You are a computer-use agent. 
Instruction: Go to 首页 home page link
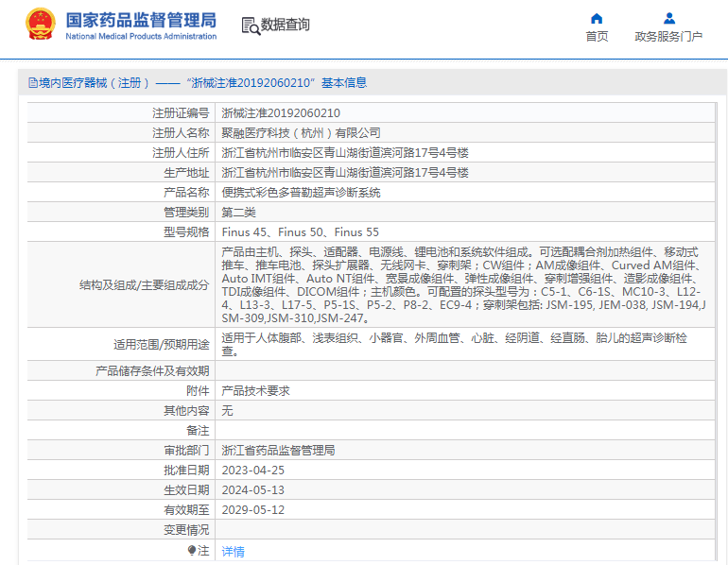(x=597, y=36)
